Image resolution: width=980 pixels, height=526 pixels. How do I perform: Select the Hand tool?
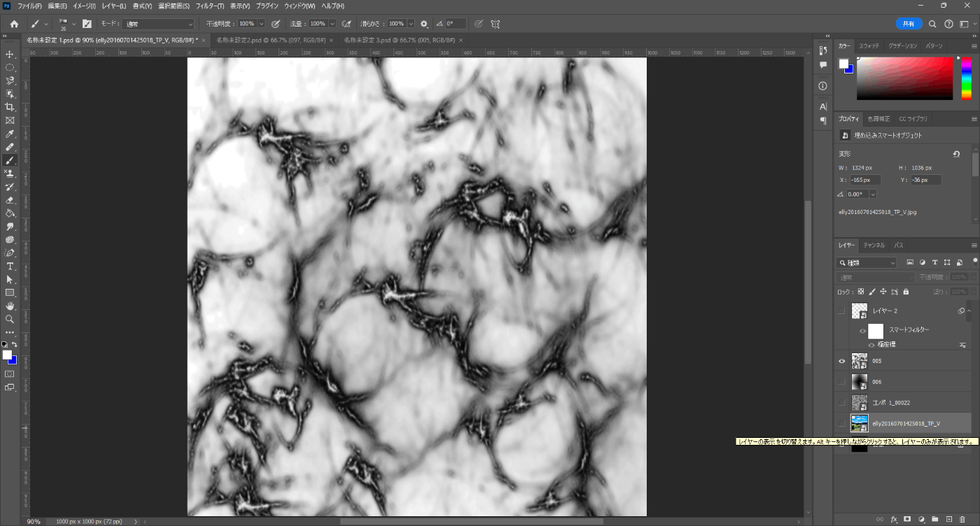click(x=10, y=306)
